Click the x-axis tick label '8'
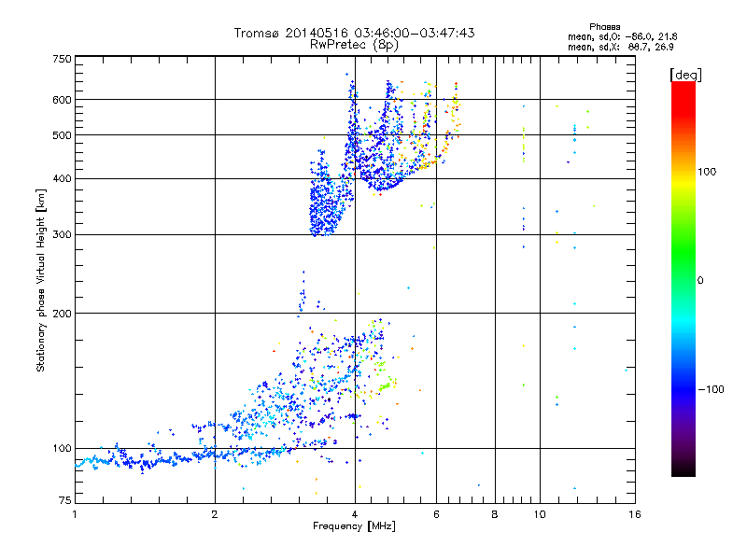 coord(495,514)
